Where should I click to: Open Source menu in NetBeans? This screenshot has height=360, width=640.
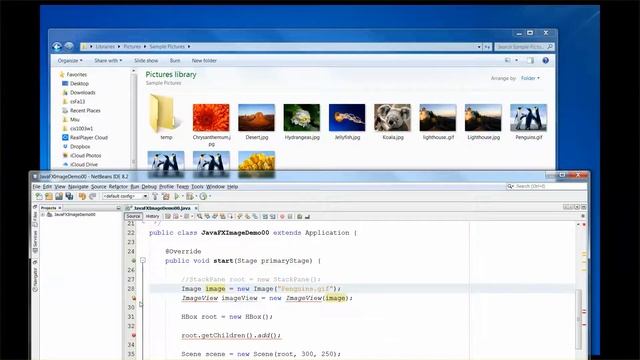(x=98, y=187)
